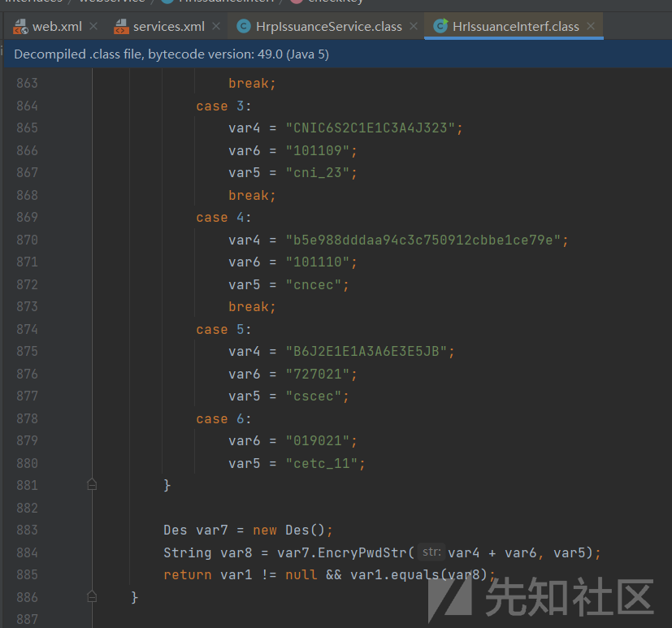Click the closing brace on line 886
The height and width of the screenshot is (628, 672).
point(135,597)
